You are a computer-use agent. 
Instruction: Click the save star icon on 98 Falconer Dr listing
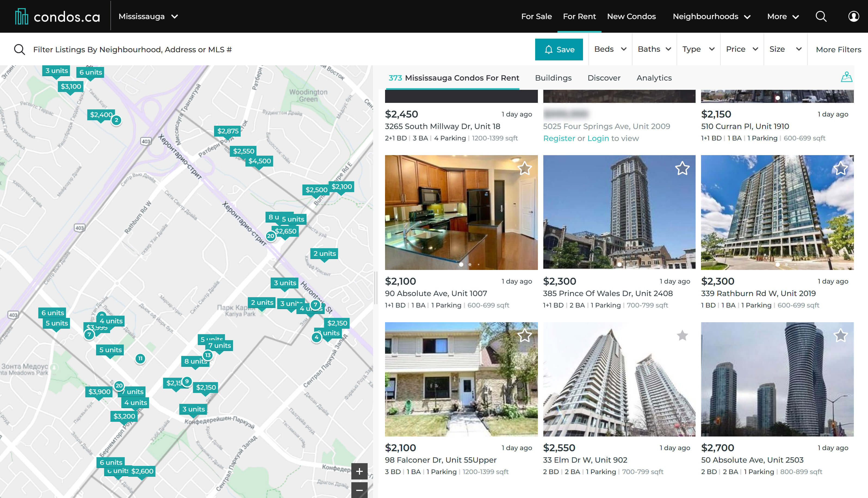[523, 335]
